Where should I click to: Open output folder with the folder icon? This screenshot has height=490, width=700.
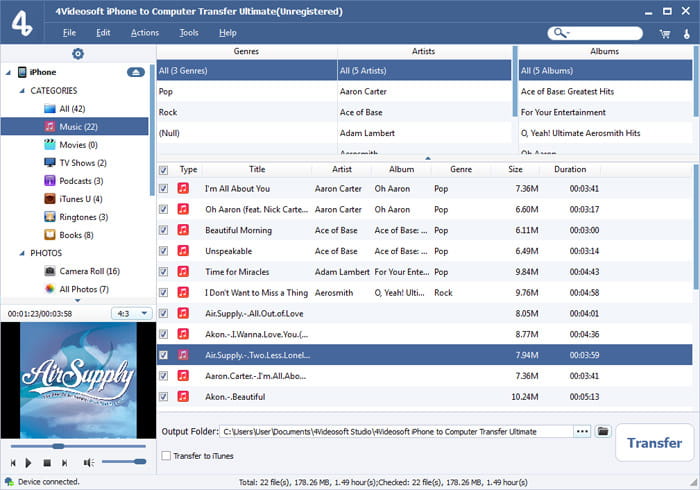point(603,431)
